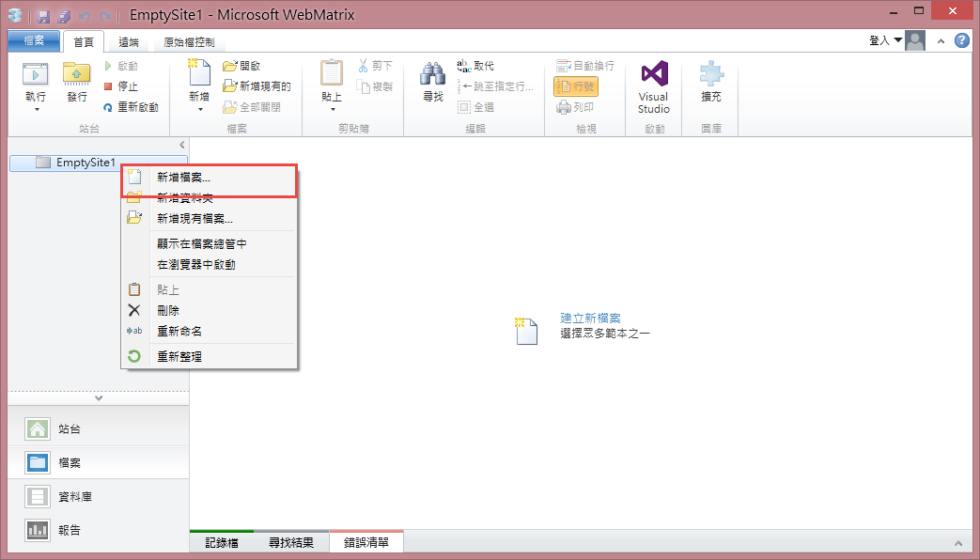Screen dimensions: 980x560
Task: Click the 新增 new file ribbon icon
Action: (x=199, y=72)
